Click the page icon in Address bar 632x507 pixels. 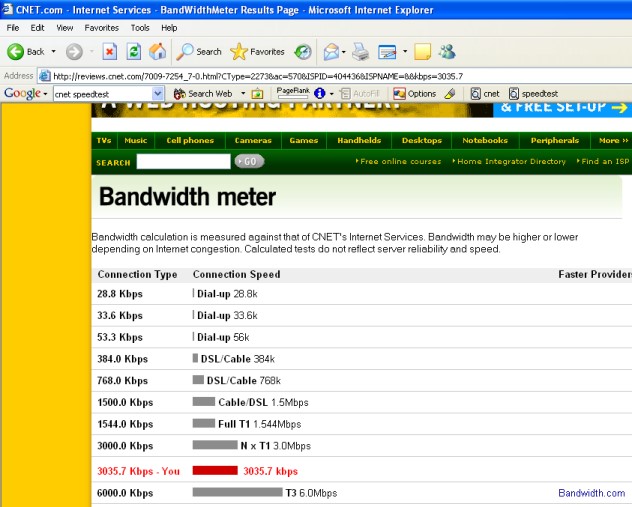[45, 76]
